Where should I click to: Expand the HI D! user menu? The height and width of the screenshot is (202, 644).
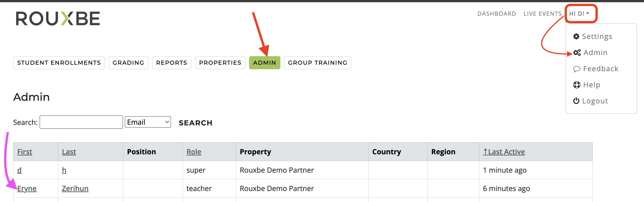pos(579,13)
